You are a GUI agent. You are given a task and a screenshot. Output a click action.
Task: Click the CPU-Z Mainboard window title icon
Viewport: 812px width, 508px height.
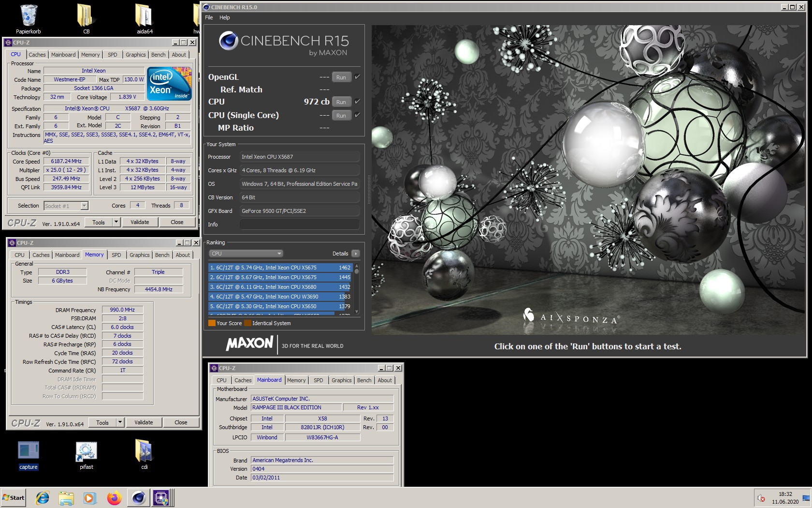click(214, 368)
